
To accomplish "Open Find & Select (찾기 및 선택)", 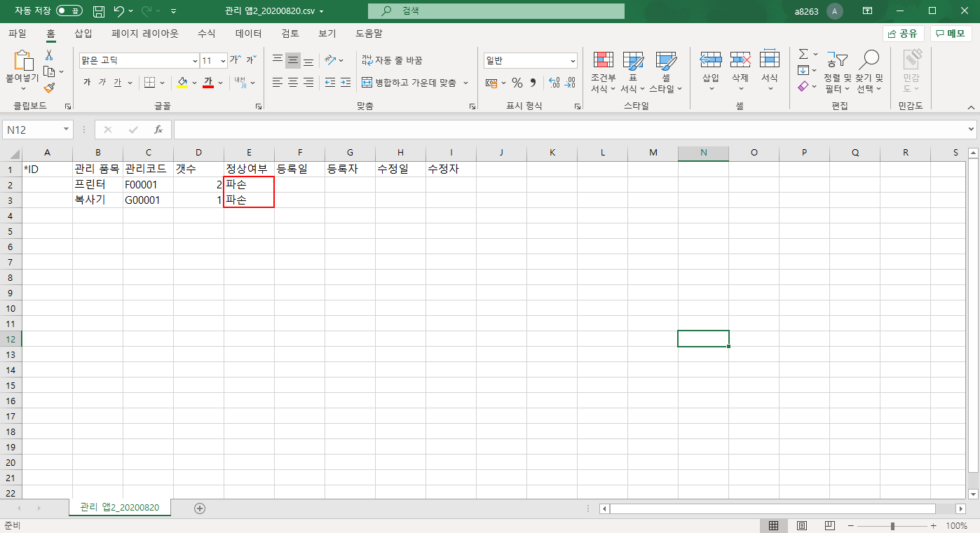I will coord(869,72).
